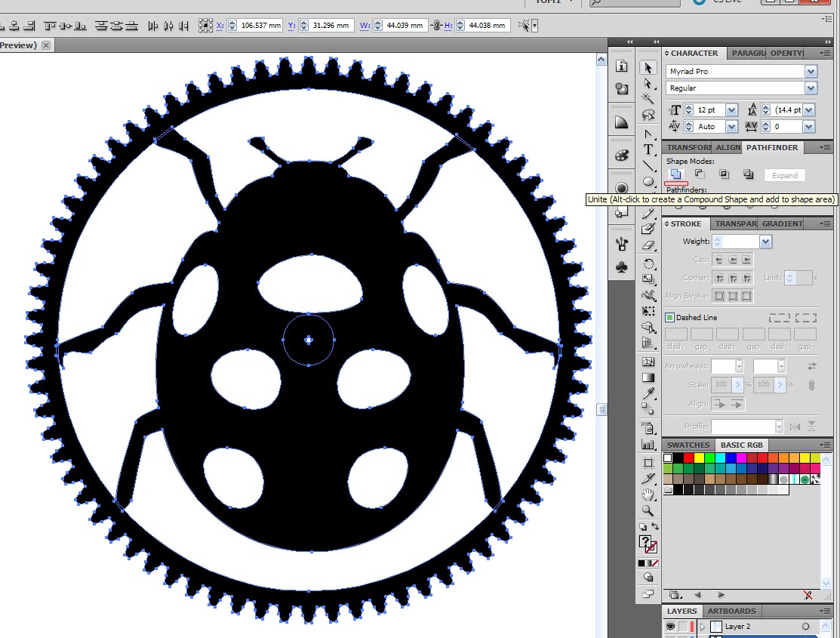
Task: Select the Symbol Sprayer tool
Action: (648, 428)
